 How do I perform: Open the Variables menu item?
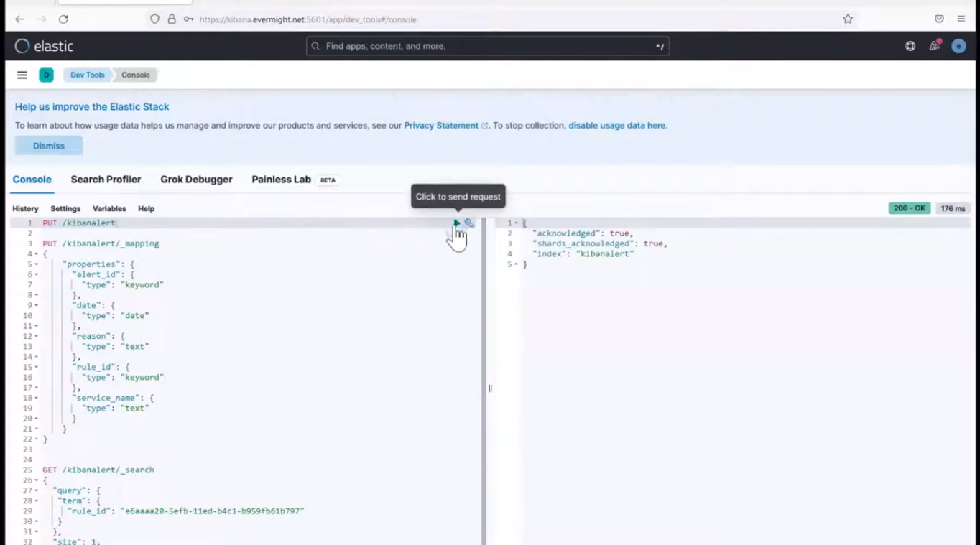click(x=109, y=208)
